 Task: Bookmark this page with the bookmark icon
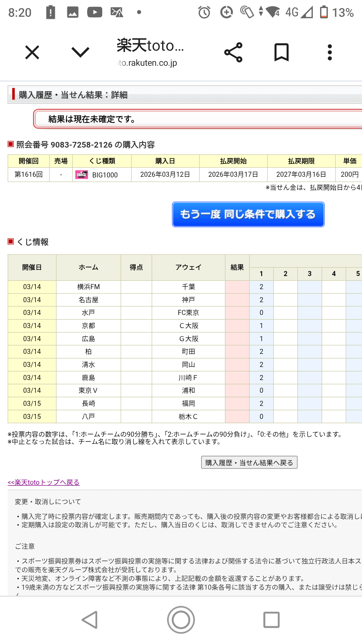[281, 52]
